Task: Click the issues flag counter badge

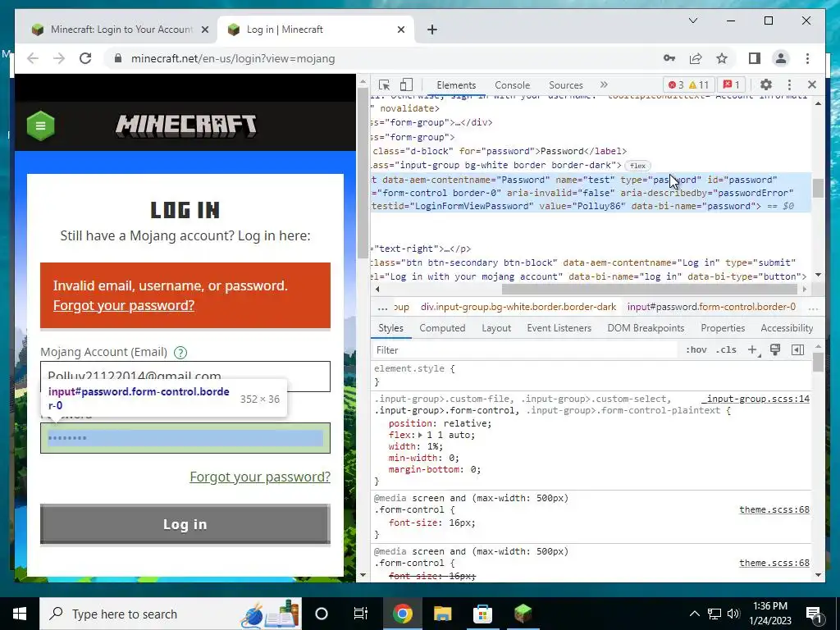Action: [x=732, y=84]
